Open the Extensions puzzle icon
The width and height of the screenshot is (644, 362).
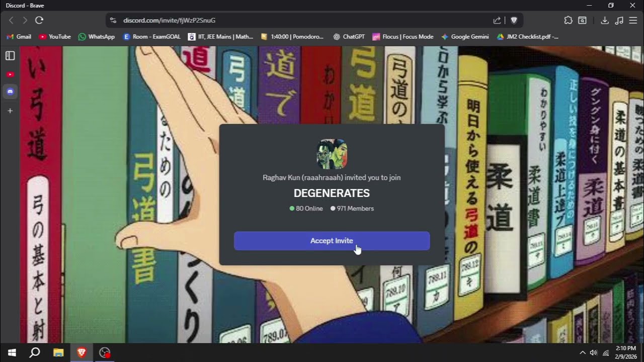point(568,20)
